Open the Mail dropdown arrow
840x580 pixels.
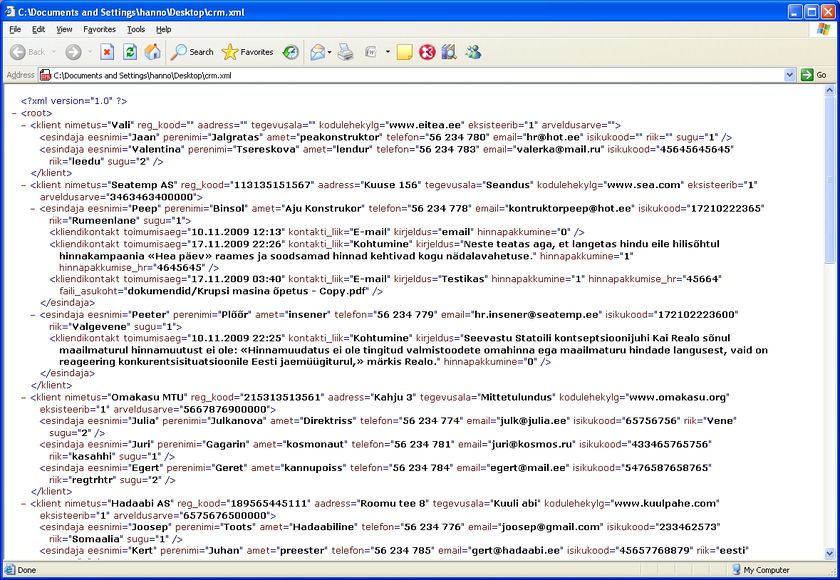(329, 52)
